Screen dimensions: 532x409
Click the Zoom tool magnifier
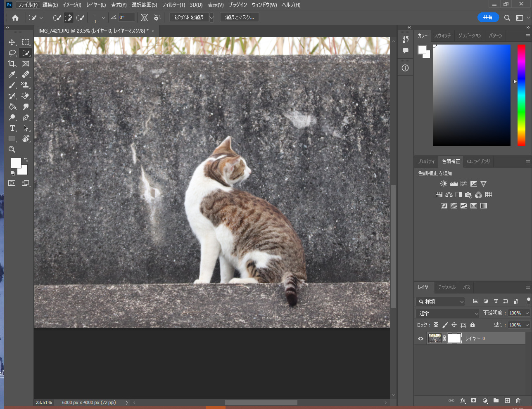12,149
